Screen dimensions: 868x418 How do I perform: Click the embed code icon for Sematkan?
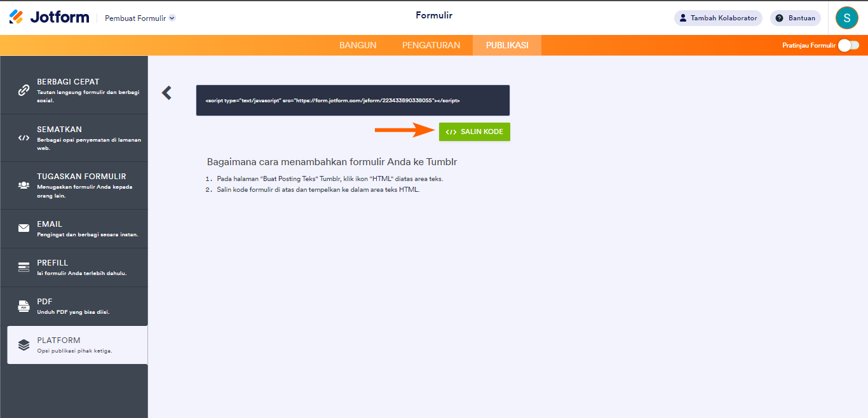coord(24,138)
